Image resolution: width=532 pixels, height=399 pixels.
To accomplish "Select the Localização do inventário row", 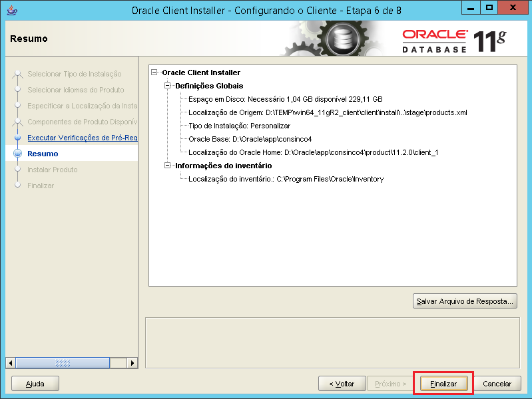I will pyautogui.click(x=286, y=179).
